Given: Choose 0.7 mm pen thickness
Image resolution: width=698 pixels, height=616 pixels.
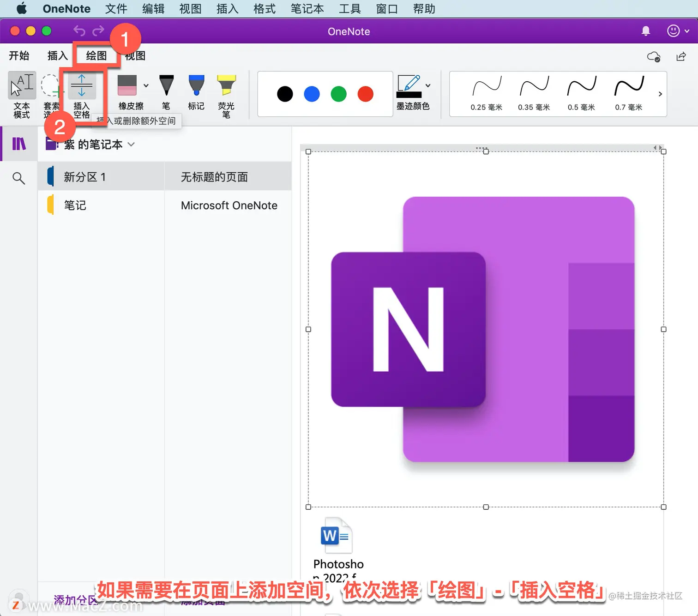Looking at the screenshot, I should (x=629, y=94).
